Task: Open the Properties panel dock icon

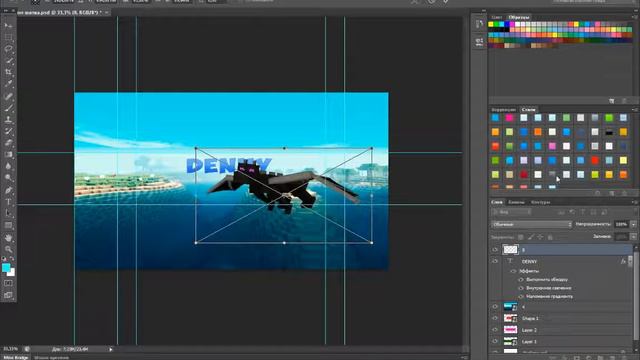Action: pyautogui.click(x=479, y=42)
